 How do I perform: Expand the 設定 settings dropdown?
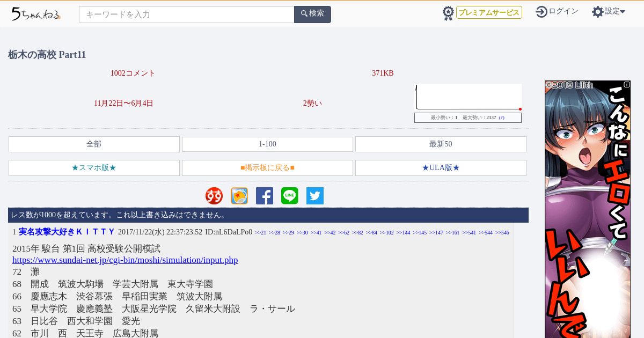coord(609,11)
